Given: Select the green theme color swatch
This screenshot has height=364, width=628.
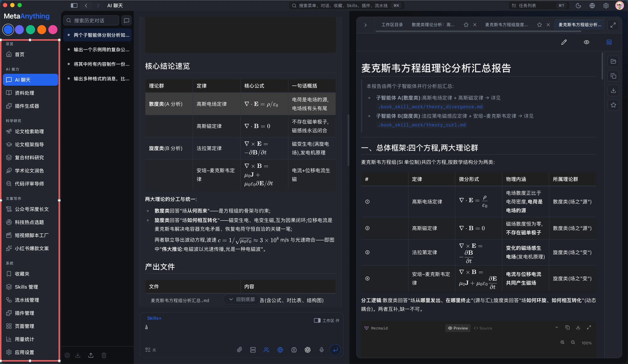Looking at the screenshot, I should pyautogui.click(x=31, y=30).
